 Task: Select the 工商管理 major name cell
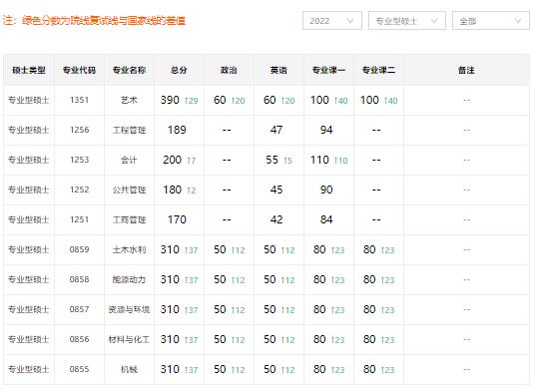click(x=129, y=219)
